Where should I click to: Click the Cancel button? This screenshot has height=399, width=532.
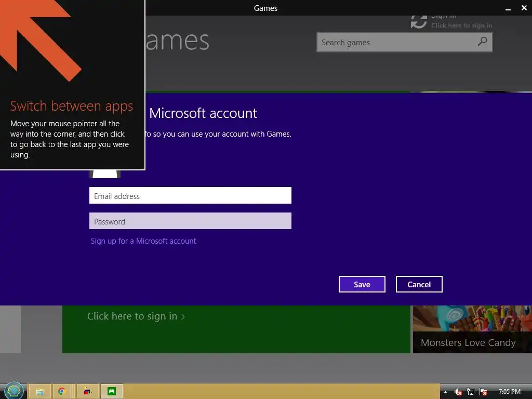tap(419, 284)
